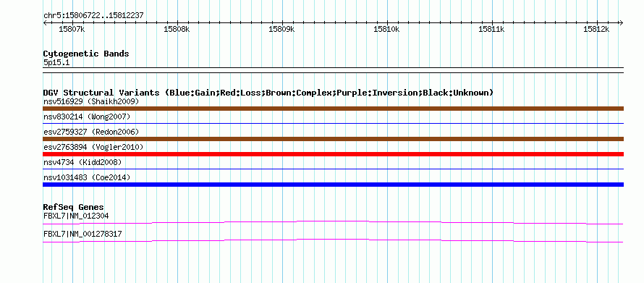This screenshot has width=644, height=283.
Task: Select magenta gene line of NM_012304
Action: tap(333, 223)
